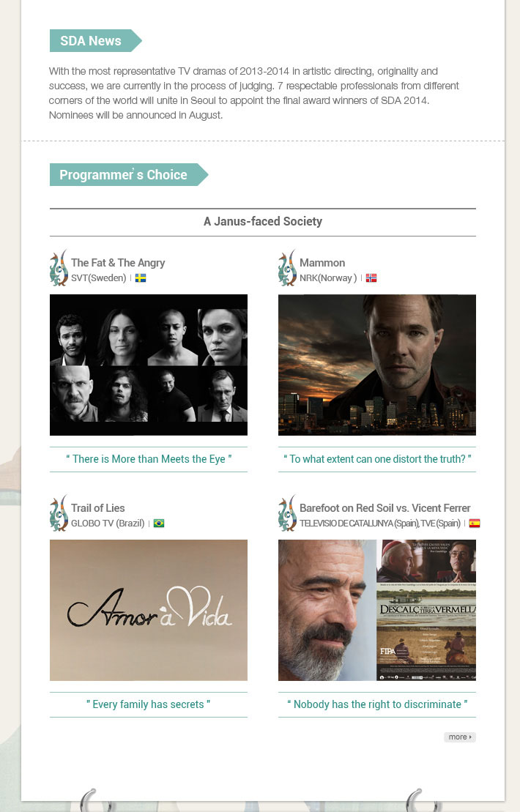Screen dimensions: 520x812
Task: Click the Norway flag icon
Action: 371,278
